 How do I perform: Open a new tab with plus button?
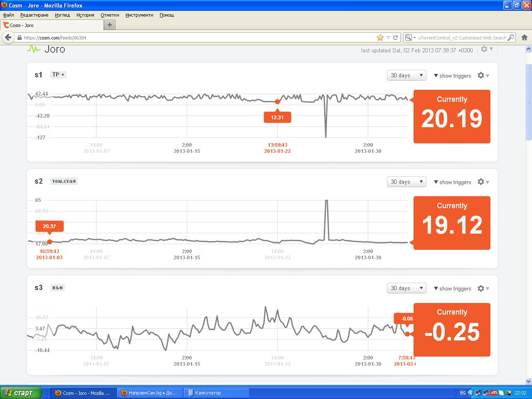[x=110, y=25]
